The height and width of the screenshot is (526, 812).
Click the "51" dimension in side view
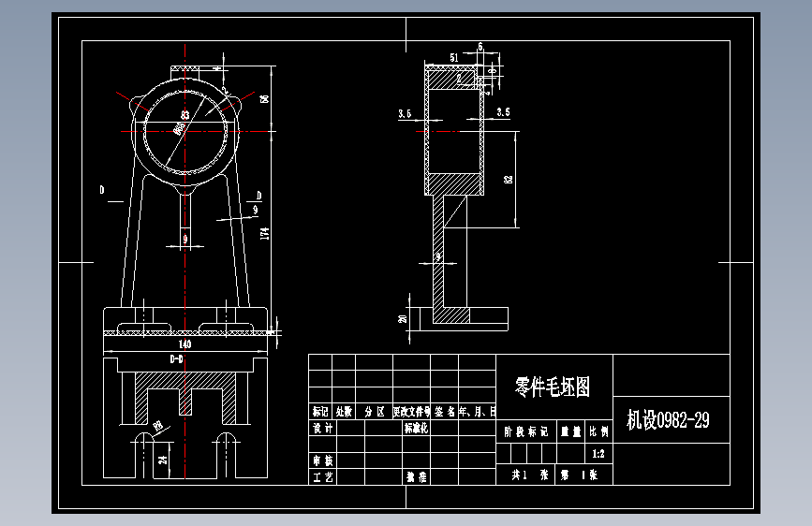click(454, 57)
